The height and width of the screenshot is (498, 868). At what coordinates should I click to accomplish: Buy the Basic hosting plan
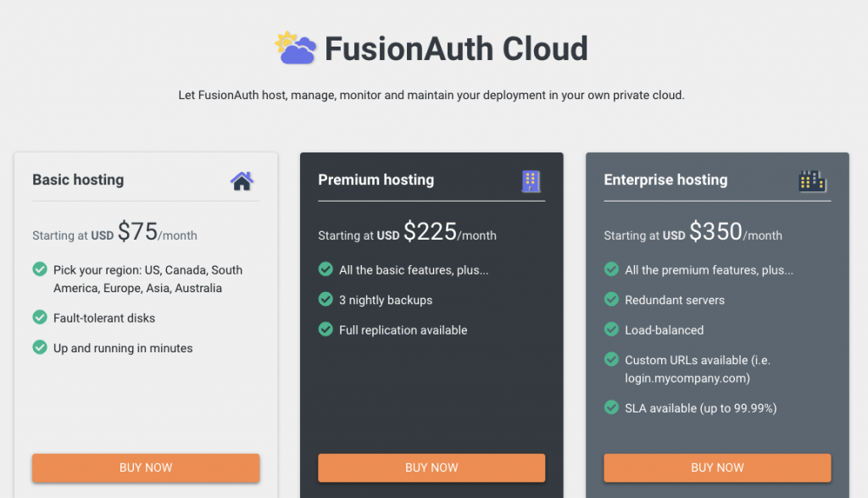(x=146, y=468)
